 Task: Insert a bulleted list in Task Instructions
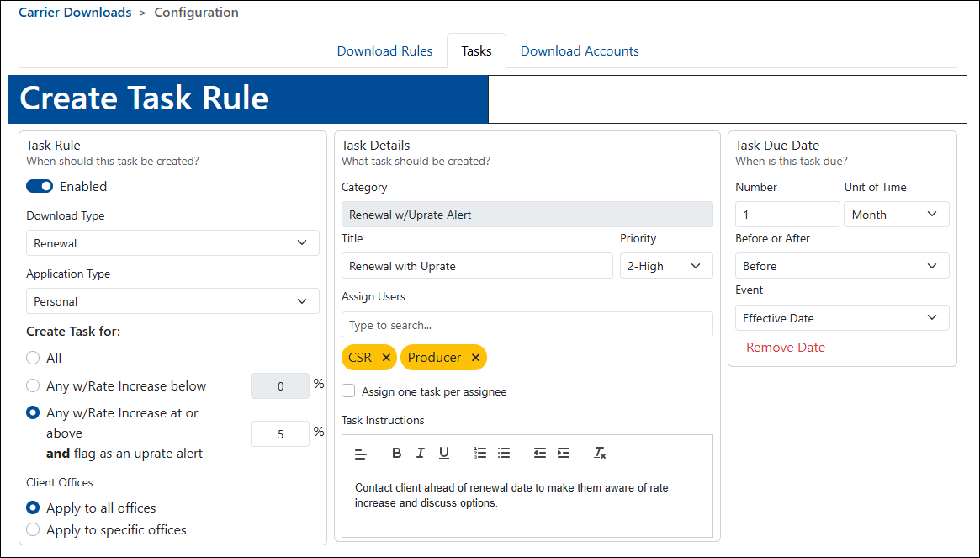click(x=503, y=453)
